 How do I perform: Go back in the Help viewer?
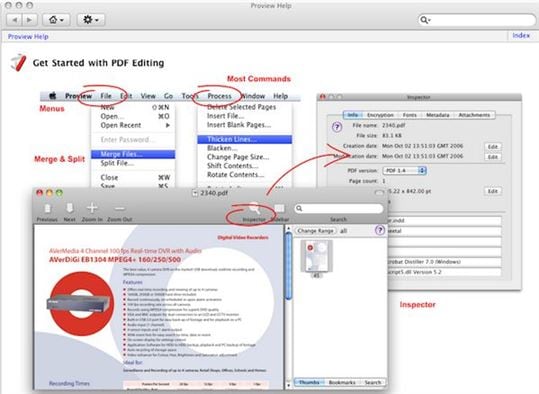(x=15, y=20)
